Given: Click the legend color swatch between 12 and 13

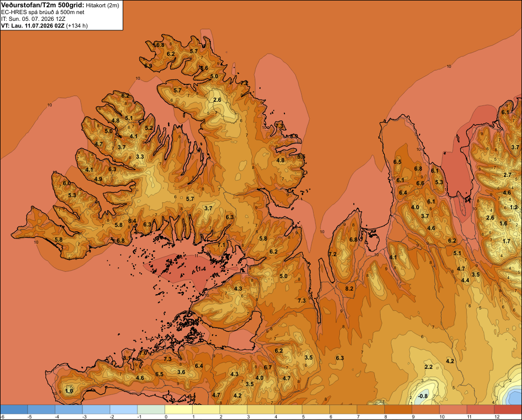Looking at the screenshot, I should tap(508, 410).
